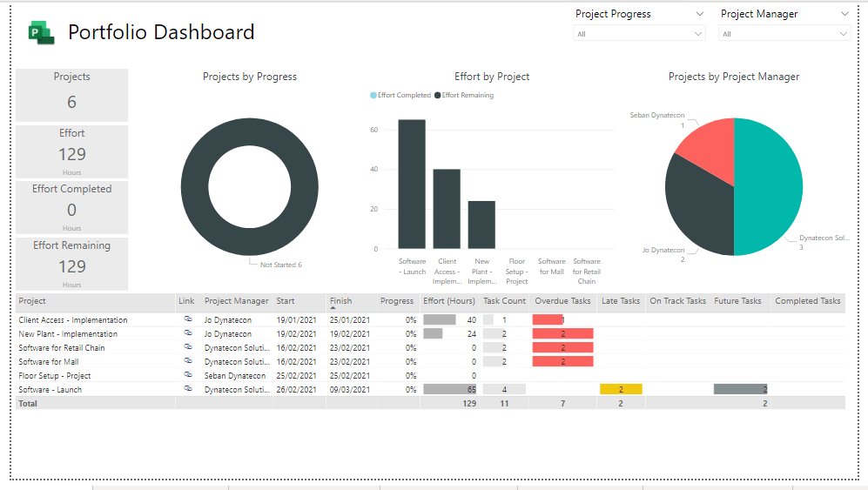Click the Overdue Tasks column header
The width and height of the screenshot is (868, 490).
(x=562, y=301)
